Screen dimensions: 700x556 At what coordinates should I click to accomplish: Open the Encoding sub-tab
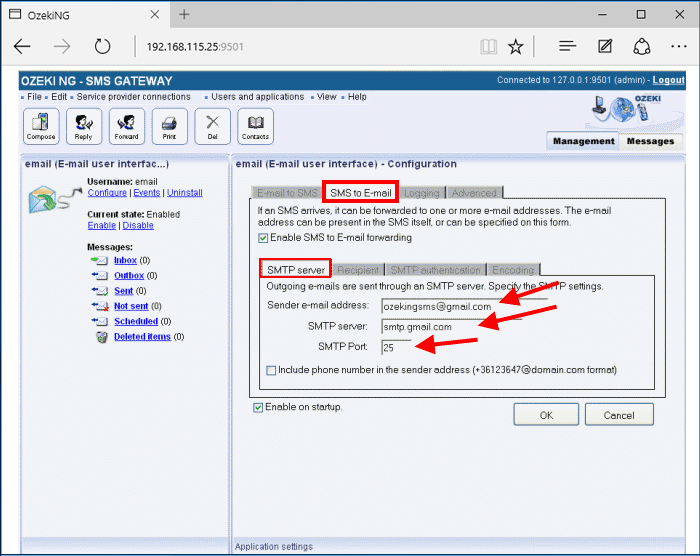tap(513, 270)
